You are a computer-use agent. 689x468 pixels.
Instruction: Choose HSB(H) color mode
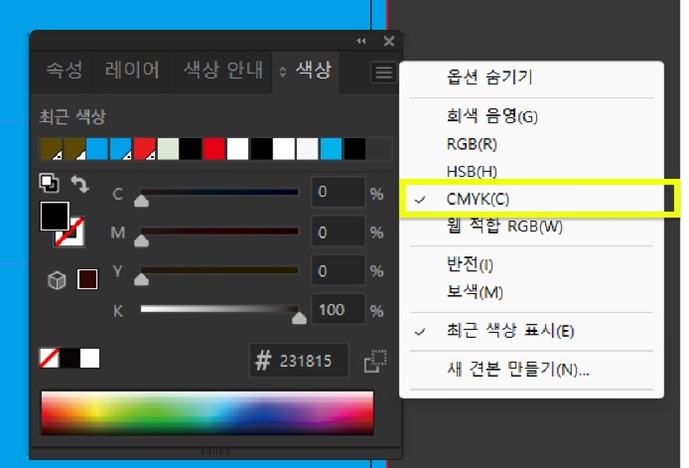pyautogui.click(x=472, y=171)
